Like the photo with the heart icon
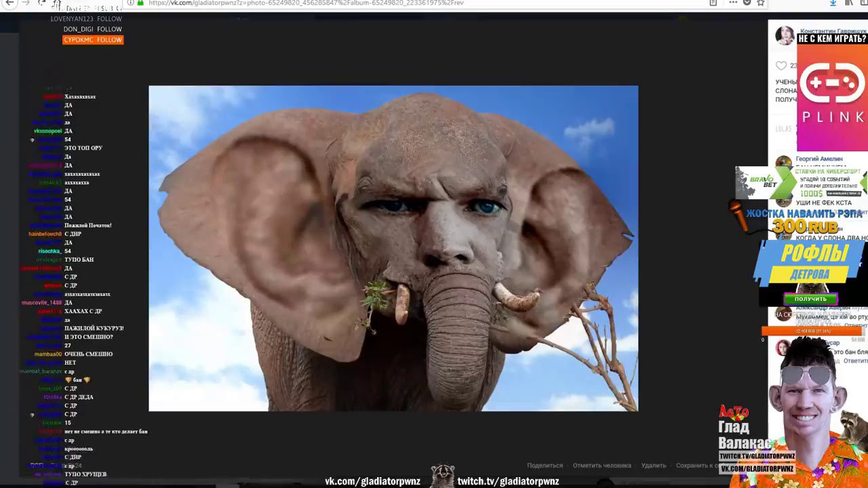868x488 pixels. [781, 66]
